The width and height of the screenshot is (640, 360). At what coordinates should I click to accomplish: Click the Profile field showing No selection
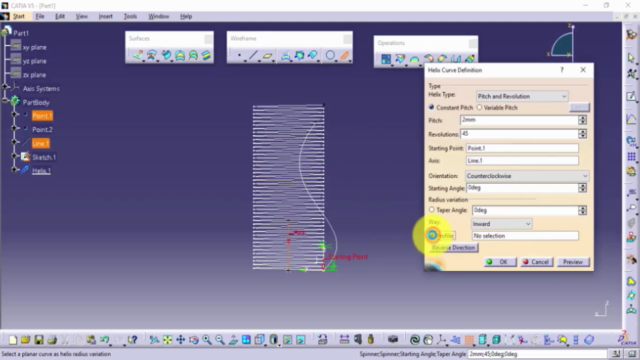coord(525,236)
